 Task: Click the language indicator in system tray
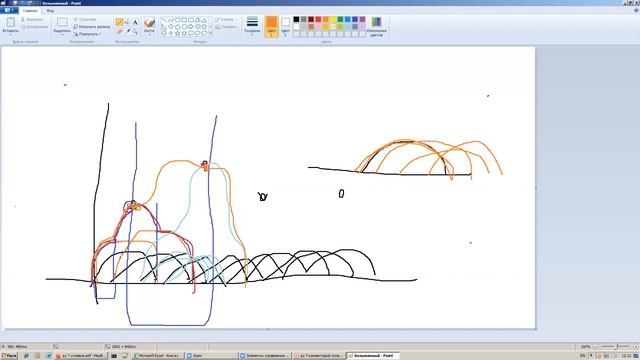(582, 356)
